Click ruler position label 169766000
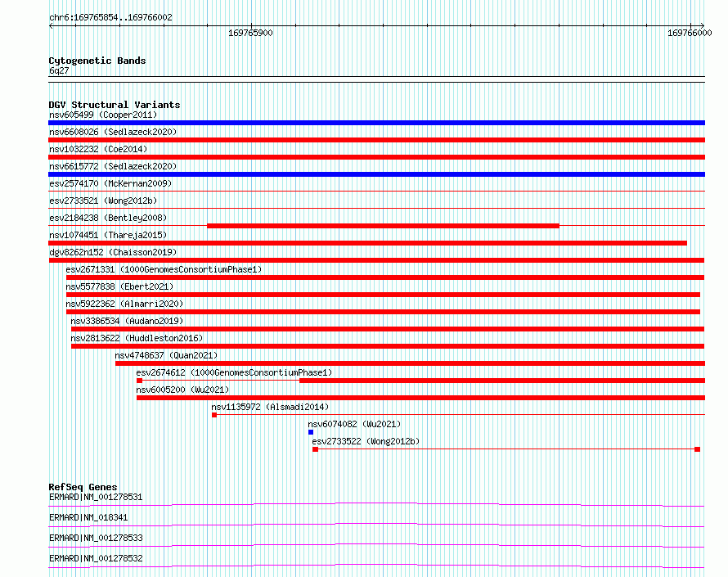Screen dimensions: 728x577 click(x=690, y=33)
